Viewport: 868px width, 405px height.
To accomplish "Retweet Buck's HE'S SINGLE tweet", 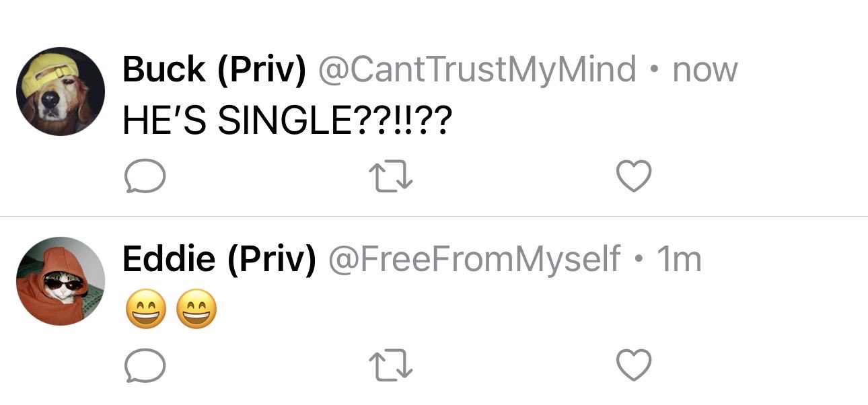I will 392,176.
